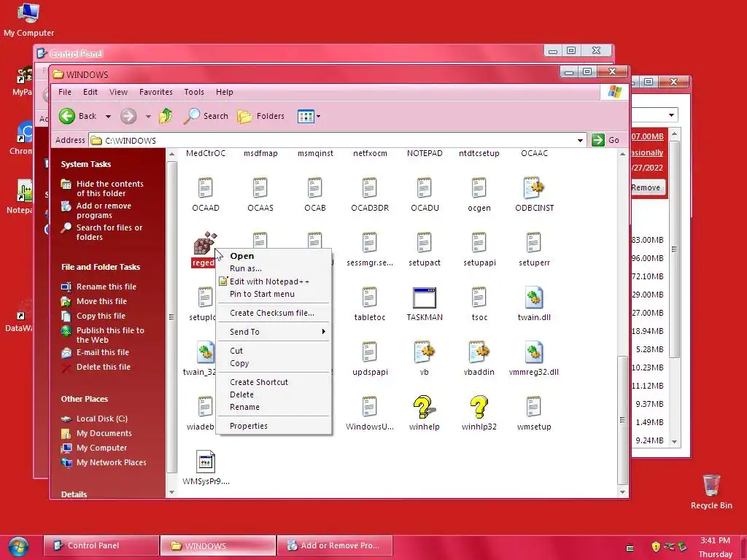This screenshot has width=747, height=560.
Task: Choose Run as... from context menu
Action: (x=274, y=268)
